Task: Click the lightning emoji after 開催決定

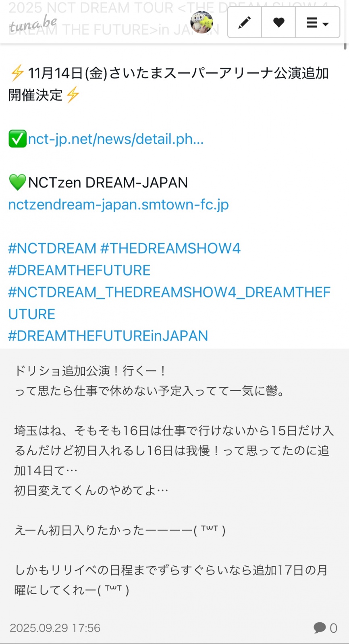Action: [x=73, y=95]
